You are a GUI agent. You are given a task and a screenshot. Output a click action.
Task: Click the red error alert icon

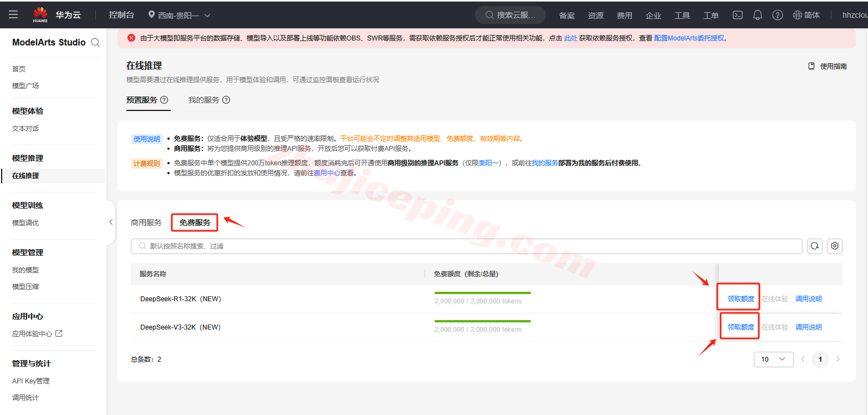click(131, 38)
